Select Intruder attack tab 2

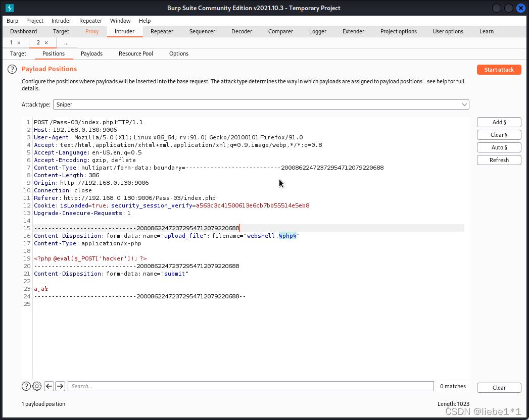pos(38,42)
